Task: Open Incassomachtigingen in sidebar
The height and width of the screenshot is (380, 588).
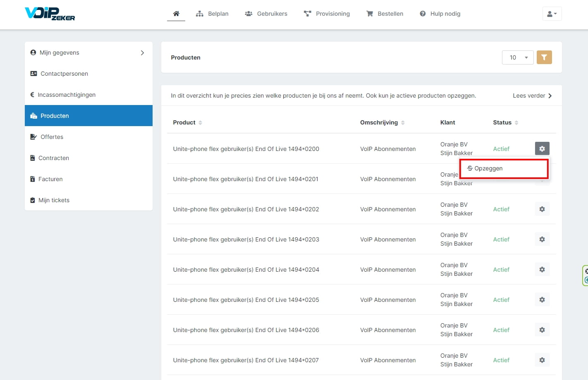Action: (88, 95)
